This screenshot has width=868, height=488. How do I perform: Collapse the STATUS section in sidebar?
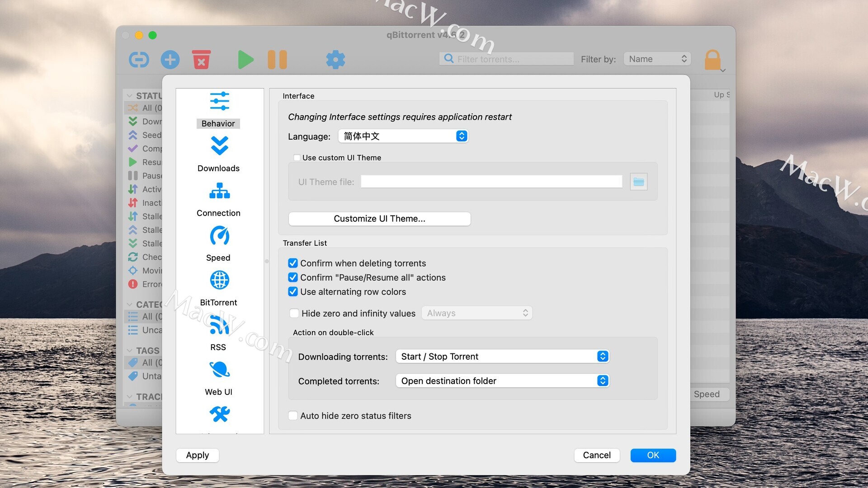pos(130,96)
